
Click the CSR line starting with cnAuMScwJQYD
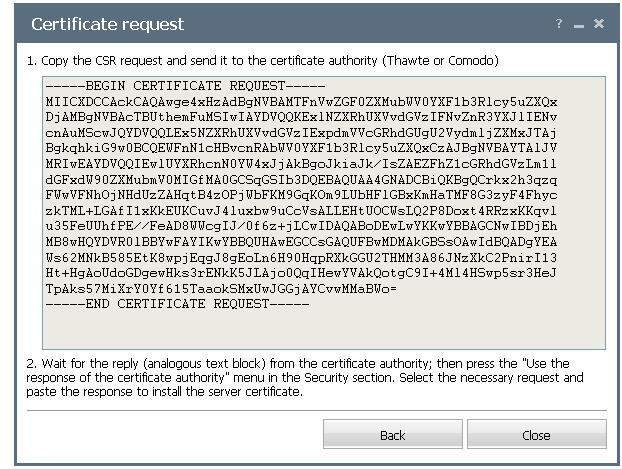click(x=301, y=133)
